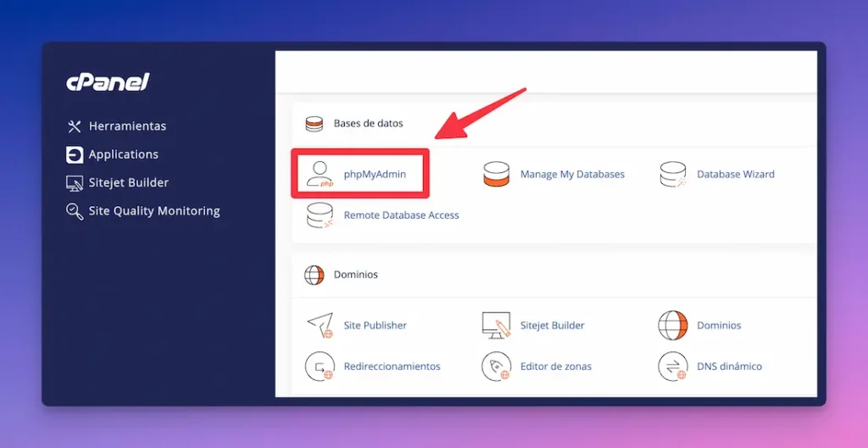The image size is (868, 448).
Task: Click the Dominios globe icon beside its link
Action: pos(673,326)
